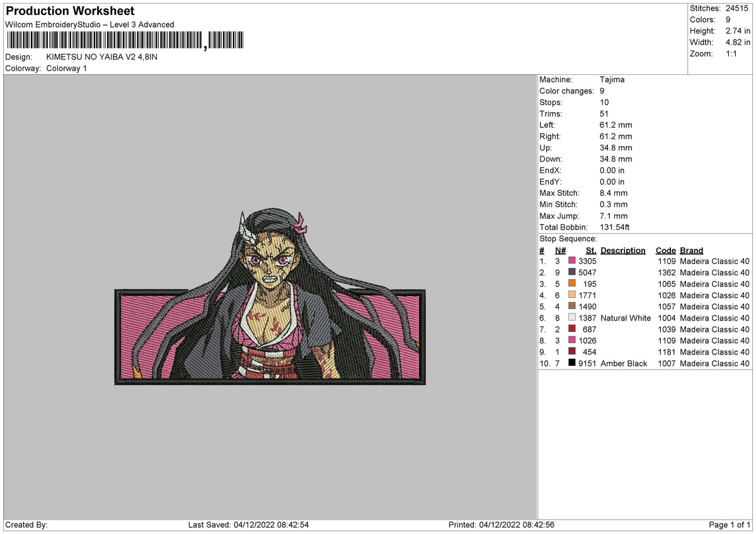Click the dark navy 5047 thread swatch
Screen dimensions: 756x534
[571, 272]
